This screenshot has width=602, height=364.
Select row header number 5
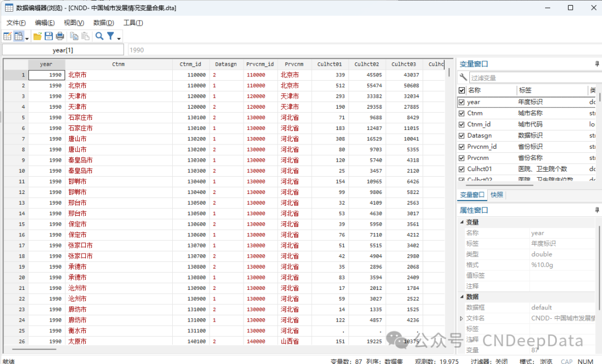[16, 118]
